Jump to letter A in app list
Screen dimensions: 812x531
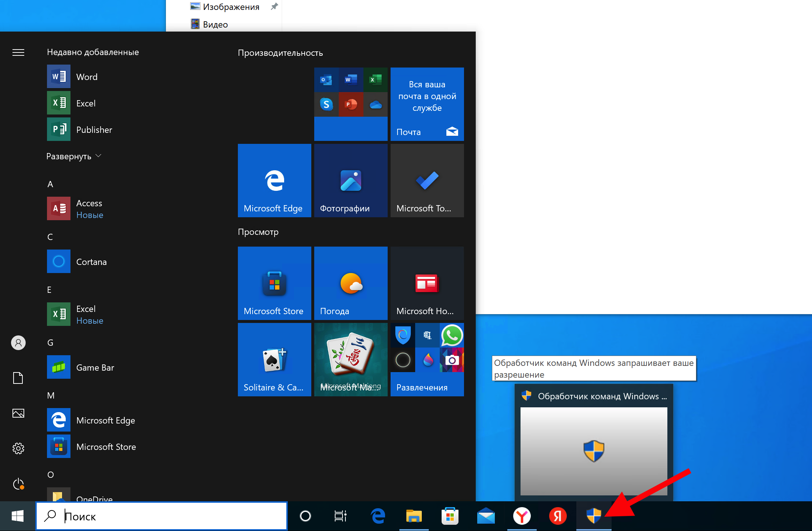50,184
